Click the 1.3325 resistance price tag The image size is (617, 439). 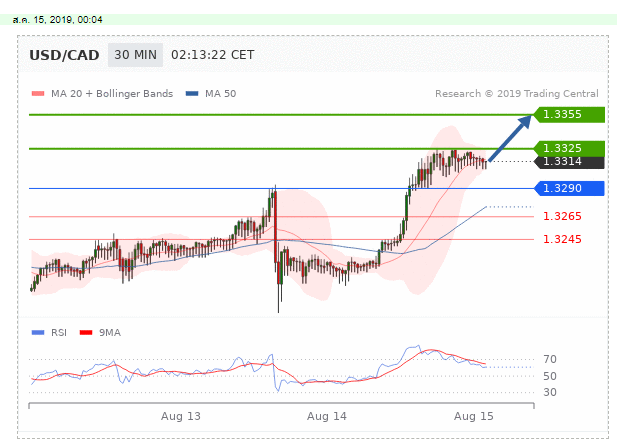pos(569,148)
